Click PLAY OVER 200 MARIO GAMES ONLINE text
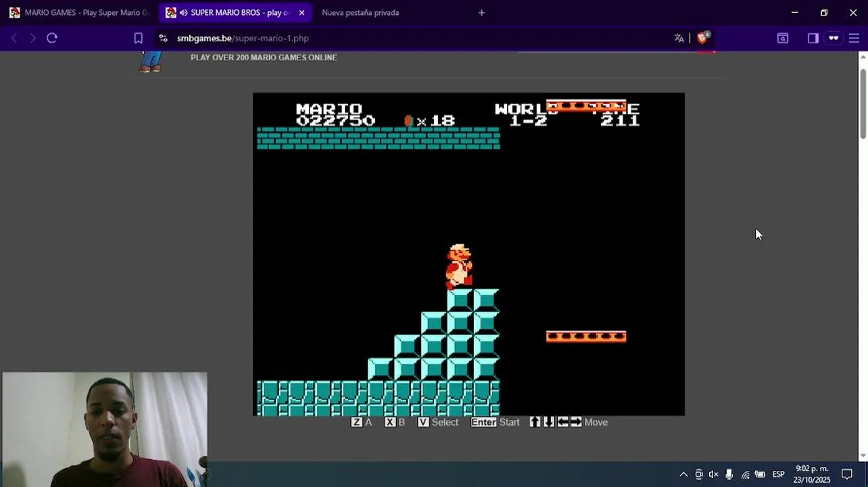 264,57
